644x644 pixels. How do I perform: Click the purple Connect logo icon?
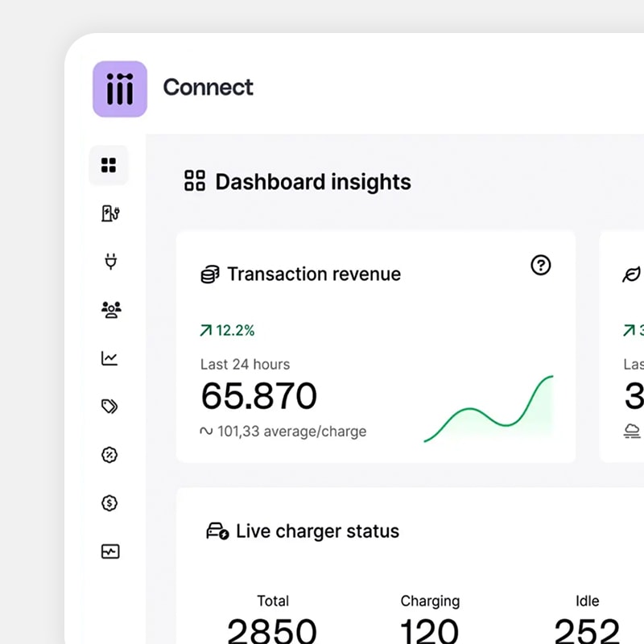(x=120, y=89)
